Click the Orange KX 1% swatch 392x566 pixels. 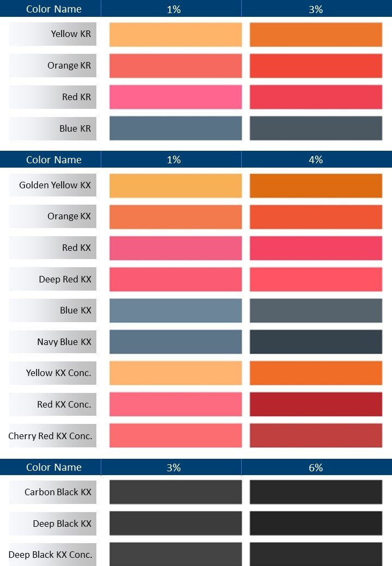click(x=175, y=217)
